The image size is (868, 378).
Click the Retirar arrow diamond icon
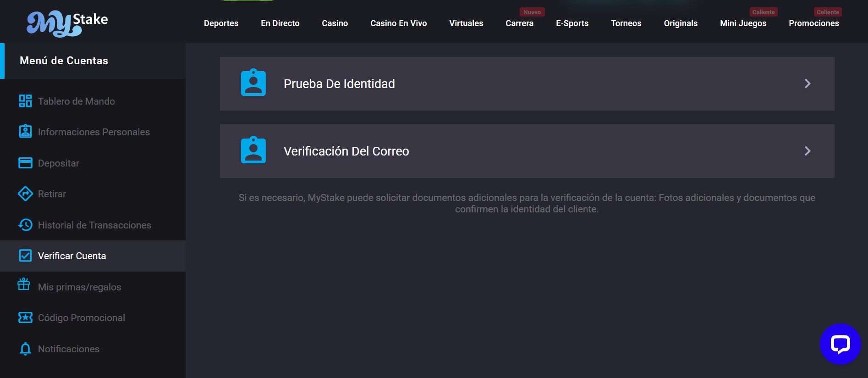[x=25, y=194]
